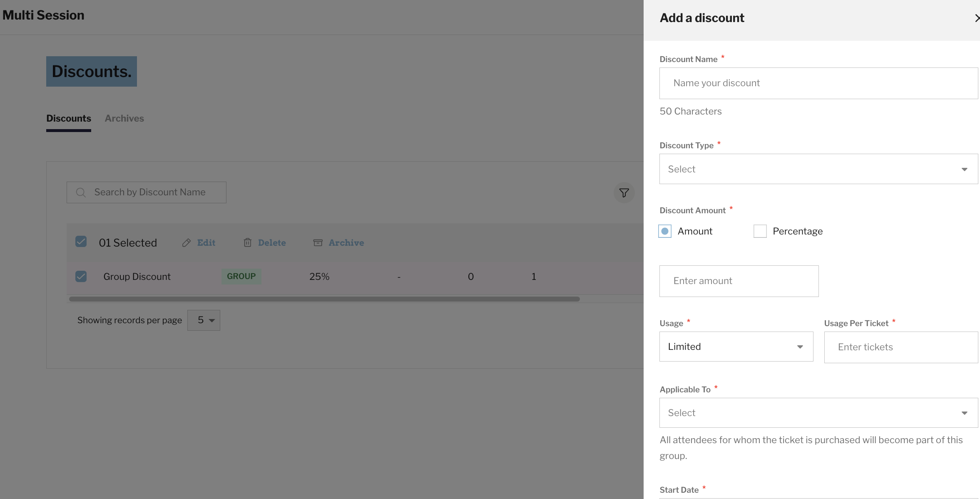The image size is (980, 499).
Task: Uncheck the Group Discount row checkbox
Action: tap(81, 277)
